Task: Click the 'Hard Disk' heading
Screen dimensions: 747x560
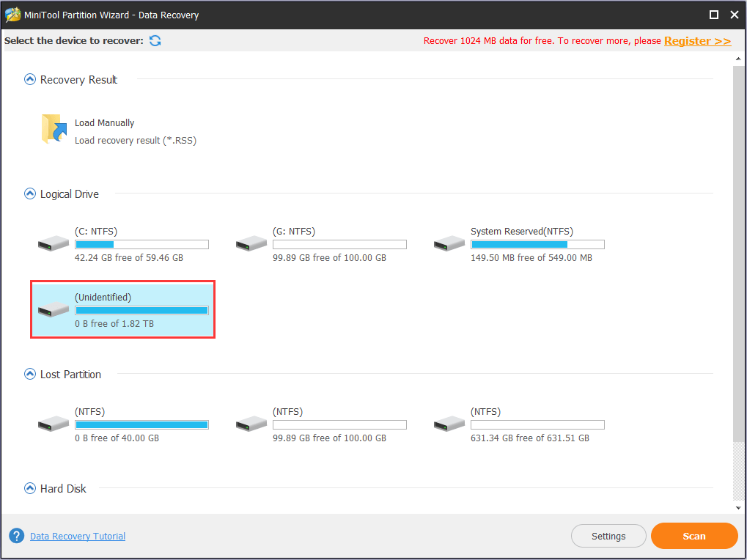Action: point(63,489)
